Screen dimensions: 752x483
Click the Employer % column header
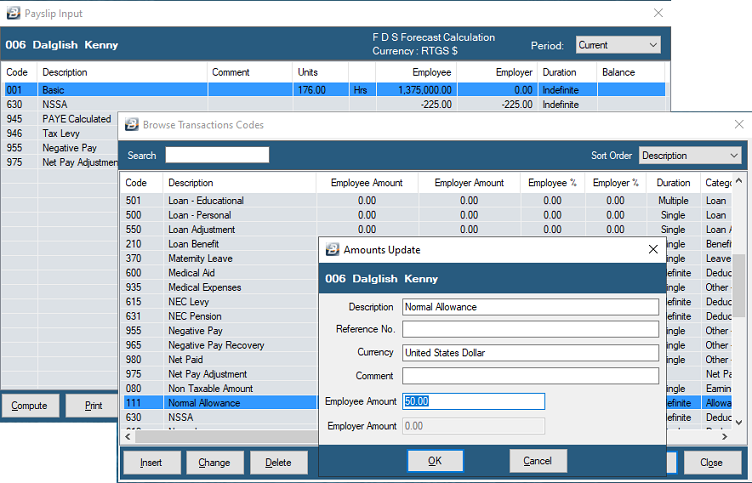pyautogui.click(x=615, y=182)
